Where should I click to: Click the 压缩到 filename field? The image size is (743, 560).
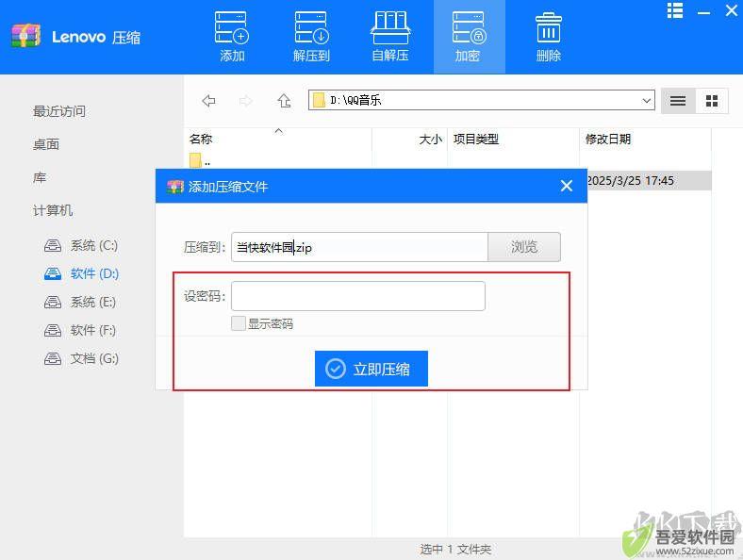point(359,247)
